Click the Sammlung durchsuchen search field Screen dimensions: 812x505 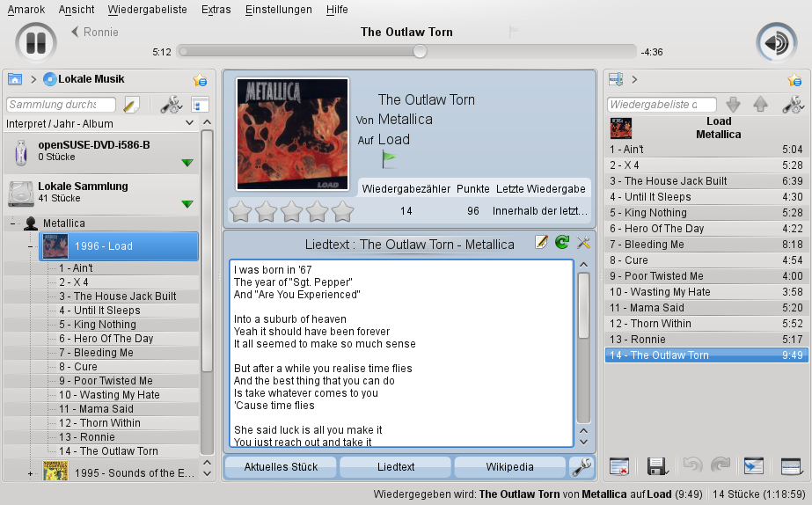tap(61, 105)
